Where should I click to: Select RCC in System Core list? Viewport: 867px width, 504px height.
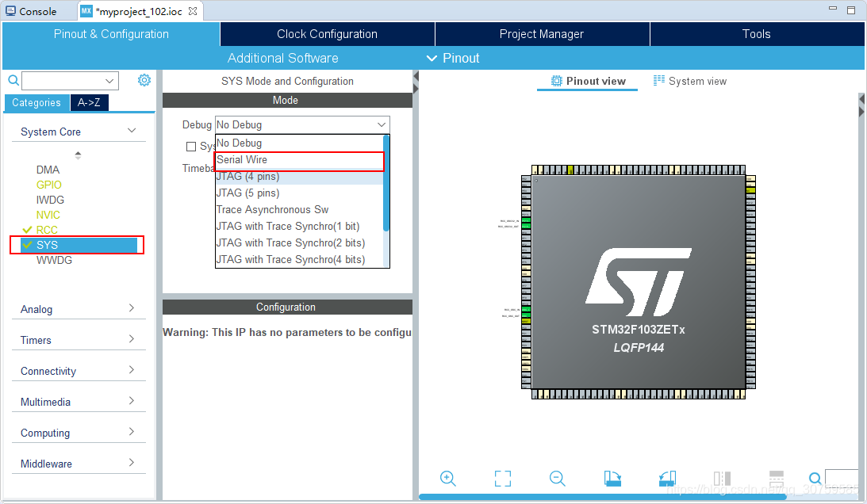tap(47, 229)
